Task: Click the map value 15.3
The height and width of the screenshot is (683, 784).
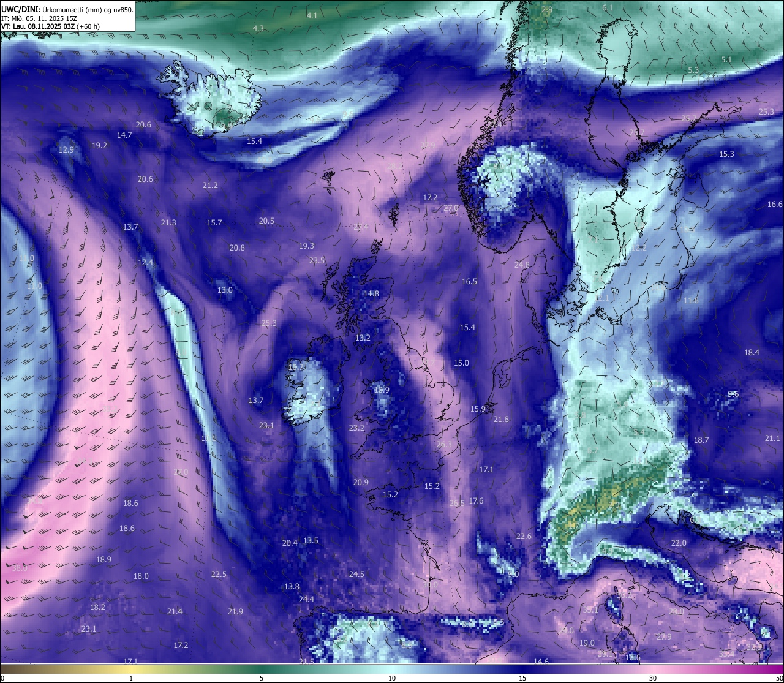Action: (x=726, y=154)
